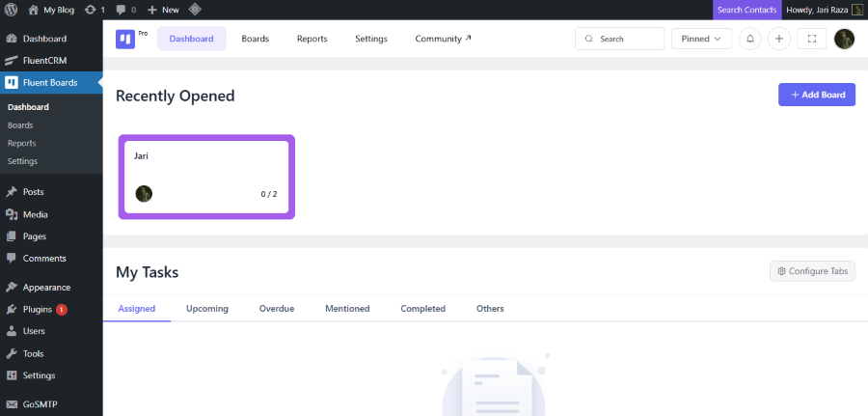
Task: Open the WordPress logo menu
Action: 11,10
